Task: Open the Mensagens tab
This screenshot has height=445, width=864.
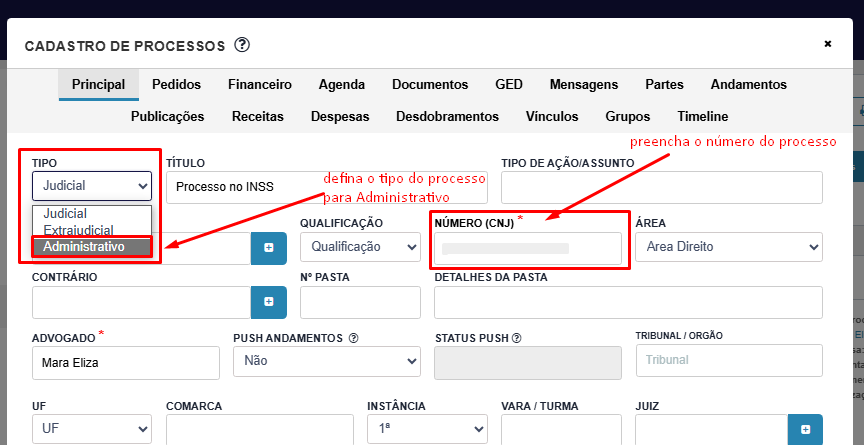Action: [x=584, y=85]
